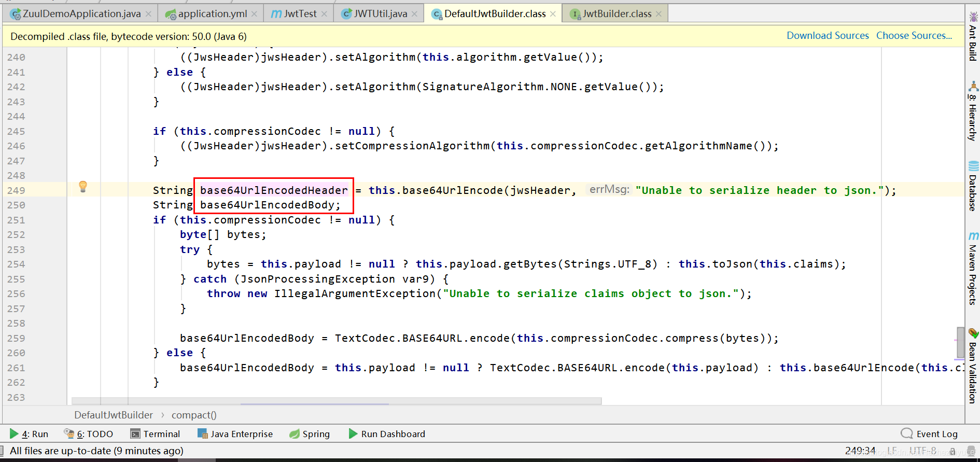Click line number 254 in gutter
This screenshot has width=980, height=462.
(16, 264)
